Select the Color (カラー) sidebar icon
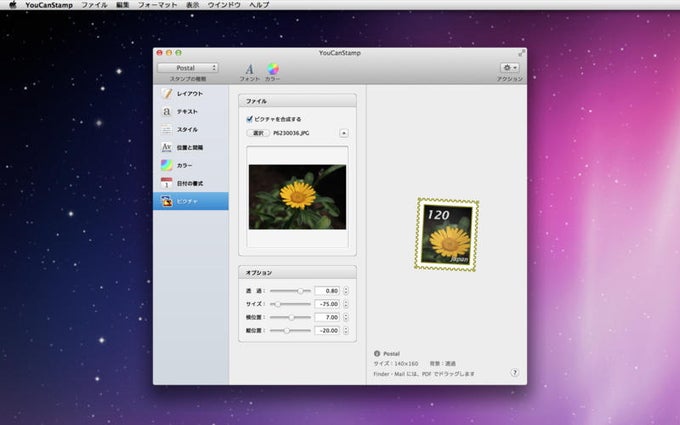This screenshot has width=680, height=425. [x=167, y=165]
